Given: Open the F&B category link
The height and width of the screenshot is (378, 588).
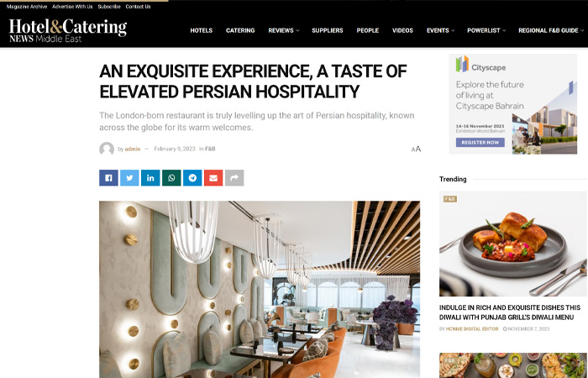Looking at the screenshot, I should coord(210,149).
